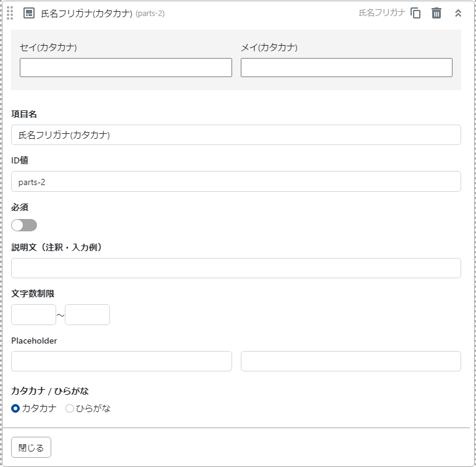Click the gray 氏名フリガナ label in header

click(382, 13)
